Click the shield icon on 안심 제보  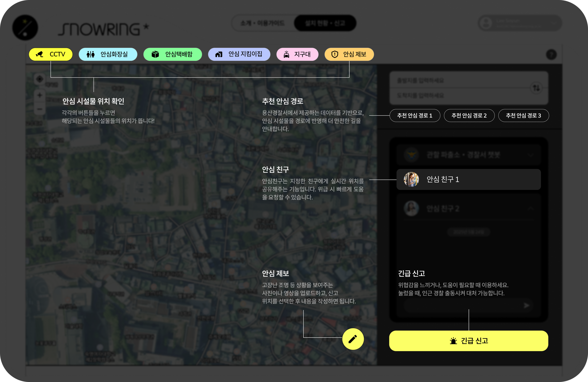334,54
